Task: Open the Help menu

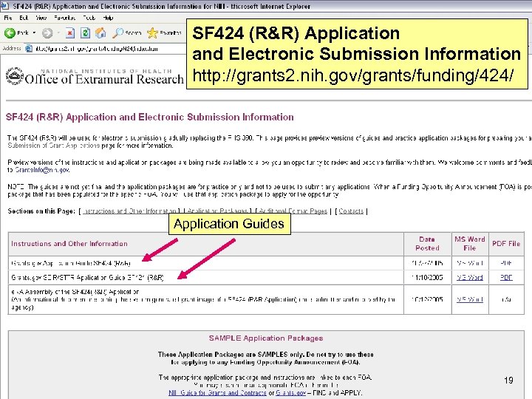Action: [108, 18]
